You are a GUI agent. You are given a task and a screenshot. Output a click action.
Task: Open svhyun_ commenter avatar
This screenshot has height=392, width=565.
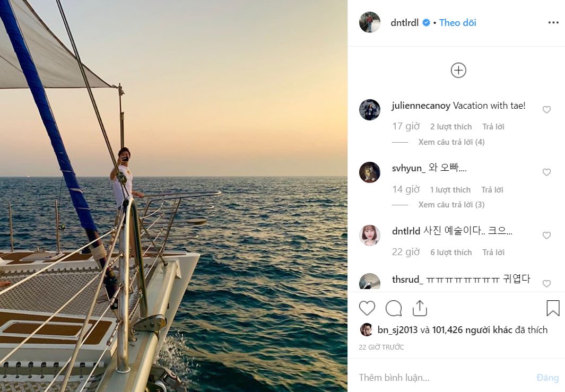click(370, 172)
